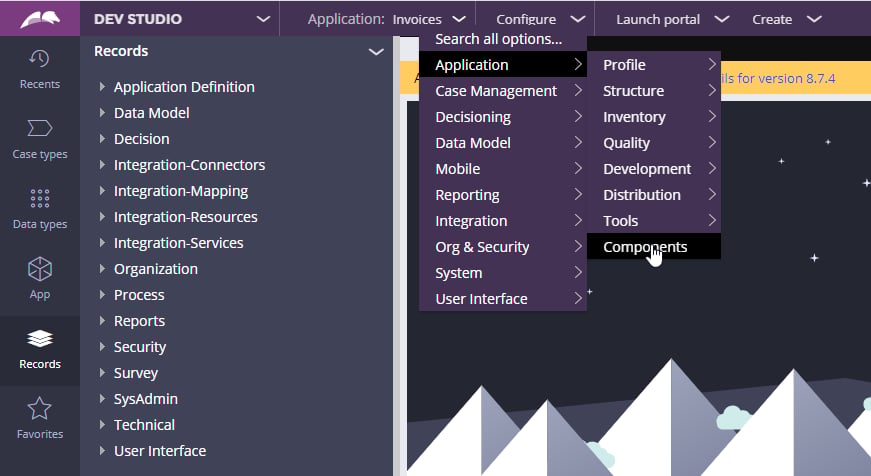This screenshot has height=476, width=871.
Task: Open the Quality submenu
Action: [654, 143]
